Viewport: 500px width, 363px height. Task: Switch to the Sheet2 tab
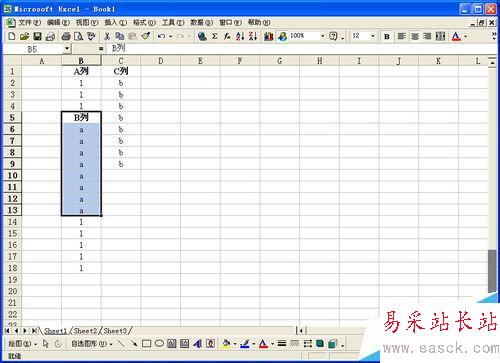tap(85, 331)
